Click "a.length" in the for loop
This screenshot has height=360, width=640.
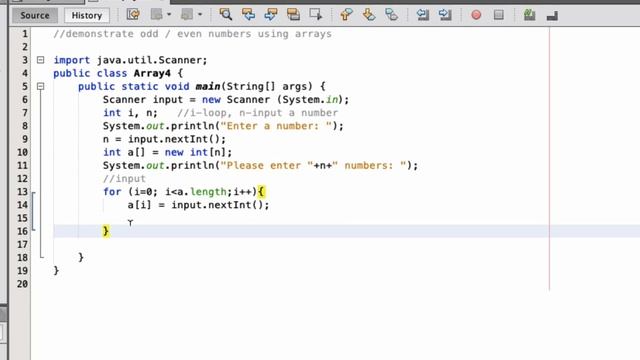pos(202,191)
